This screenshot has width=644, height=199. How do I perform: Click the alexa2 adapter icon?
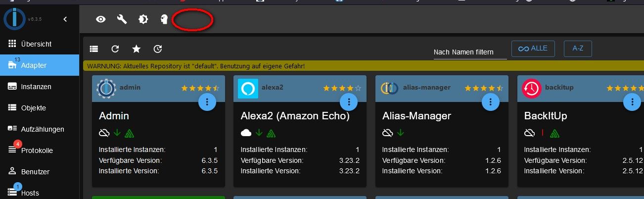(x=248, y=88)
